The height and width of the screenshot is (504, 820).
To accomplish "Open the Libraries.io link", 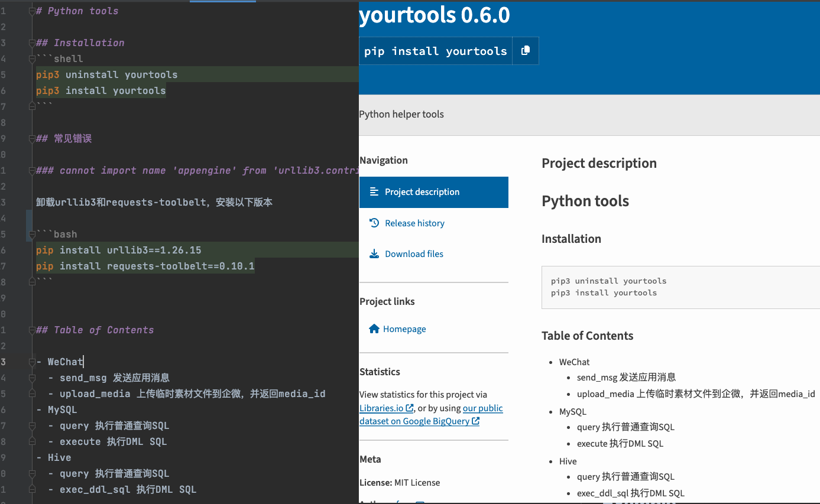I will pos(381,408).
